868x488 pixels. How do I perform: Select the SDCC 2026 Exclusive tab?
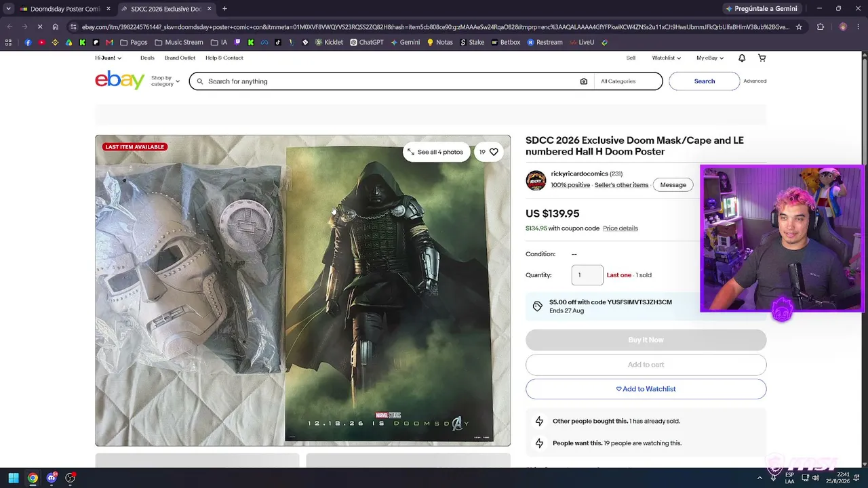click(166, 9)
